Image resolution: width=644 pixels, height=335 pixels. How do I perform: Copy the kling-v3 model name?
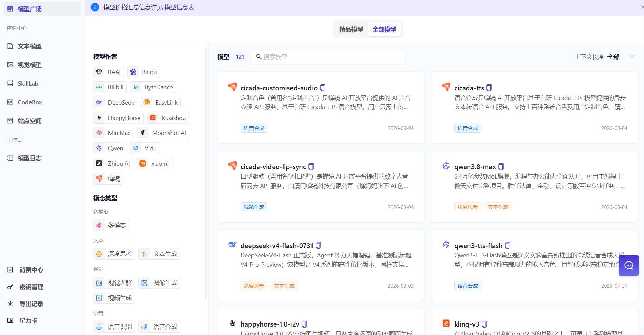(484, 324)
